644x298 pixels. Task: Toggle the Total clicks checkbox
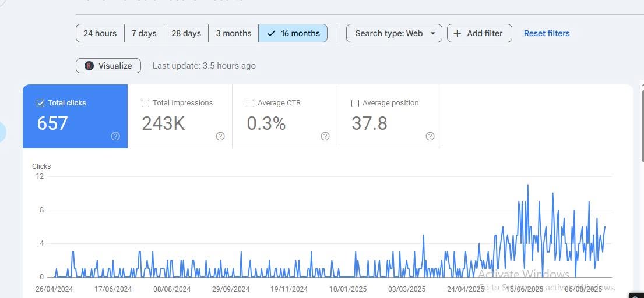(x=40, y=103)
